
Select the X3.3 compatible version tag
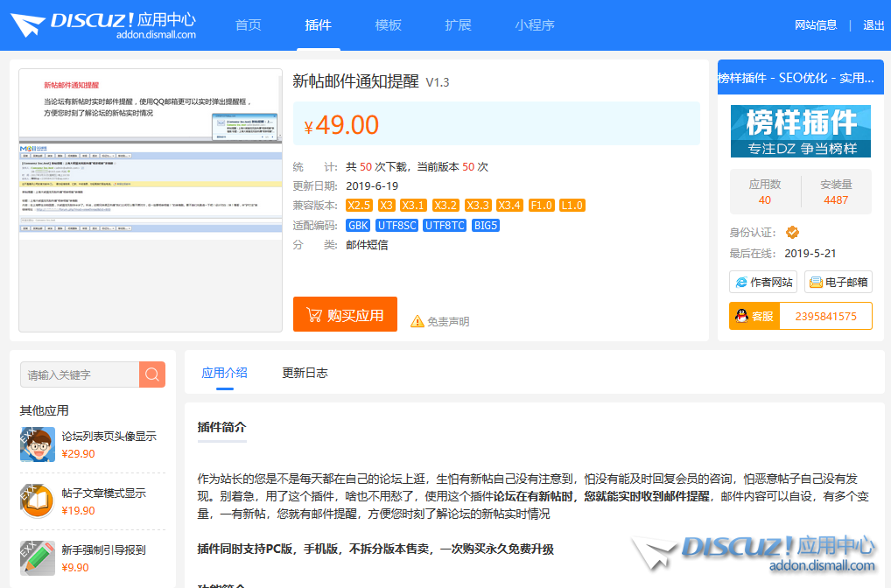(477, 205)
